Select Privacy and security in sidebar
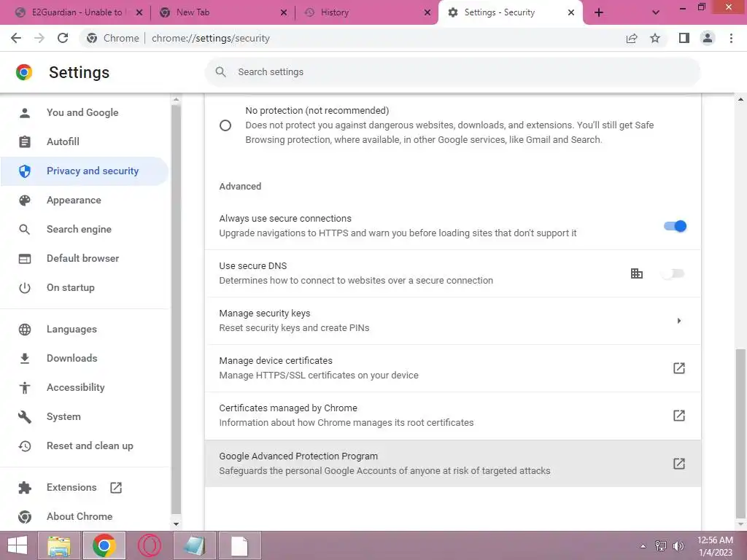747x560 pixels. pos(85,171)
